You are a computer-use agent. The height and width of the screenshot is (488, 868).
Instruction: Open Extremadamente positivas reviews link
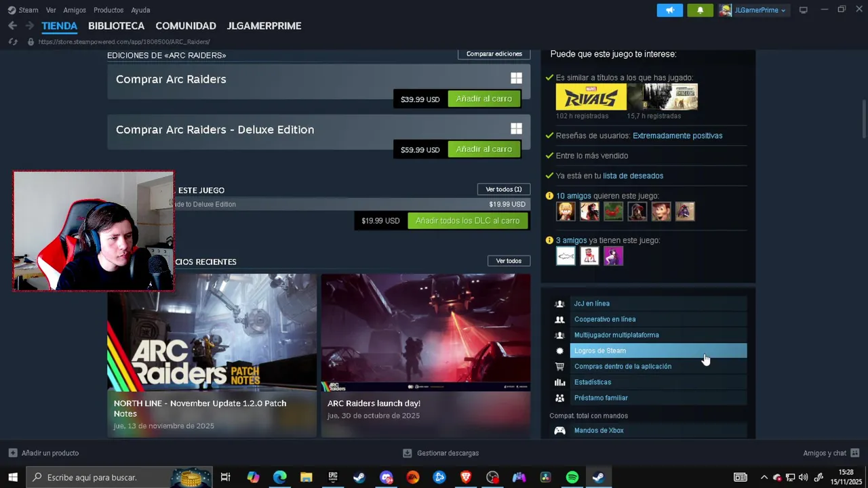[x=677, y=136]
